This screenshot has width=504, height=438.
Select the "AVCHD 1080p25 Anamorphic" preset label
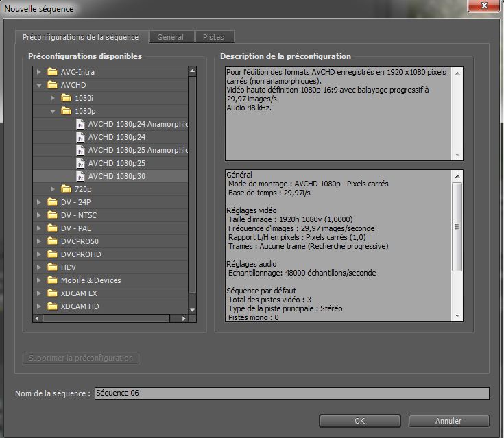pos(138,150)
